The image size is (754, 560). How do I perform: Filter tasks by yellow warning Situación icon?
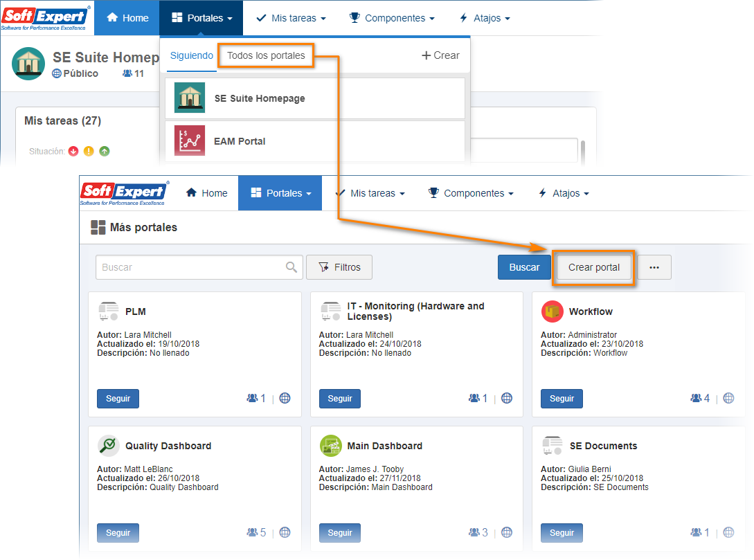tap(89, 152)
